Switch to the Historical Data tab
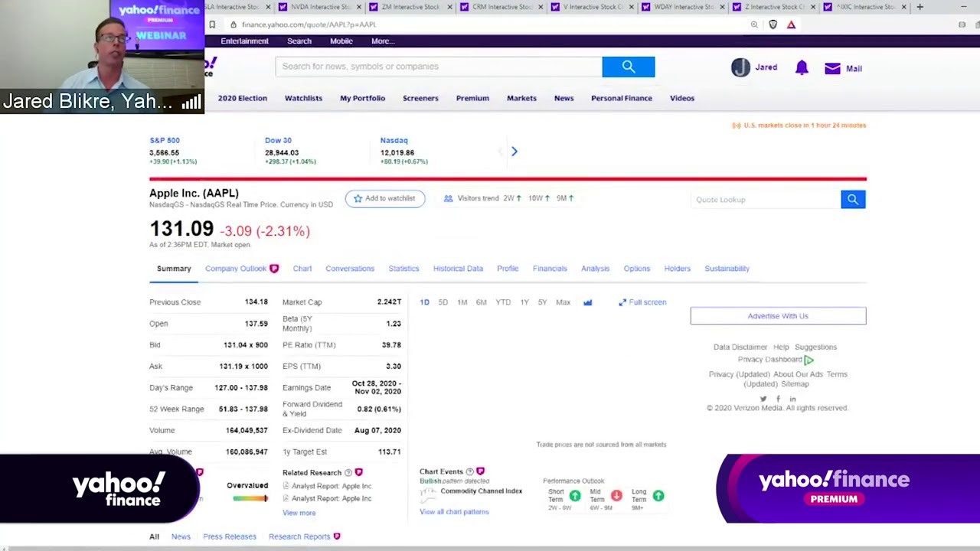Screen dimensions: 980x551 tap(458, 269)
